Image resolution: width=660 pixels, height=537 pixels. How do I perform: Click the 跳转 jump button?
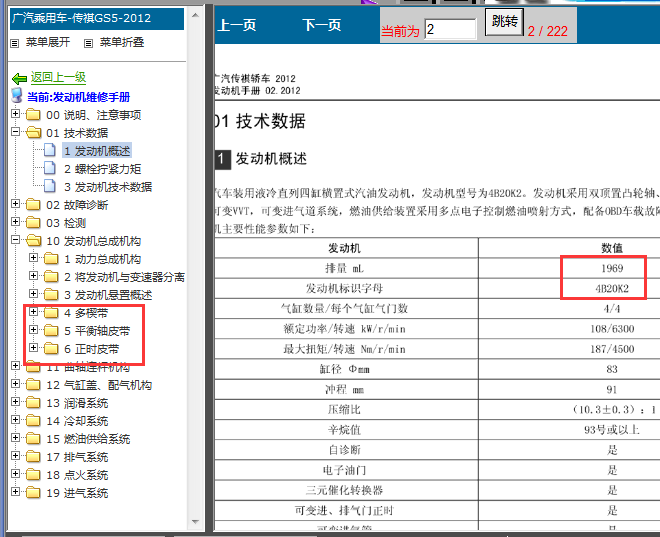tap(504, 21)
